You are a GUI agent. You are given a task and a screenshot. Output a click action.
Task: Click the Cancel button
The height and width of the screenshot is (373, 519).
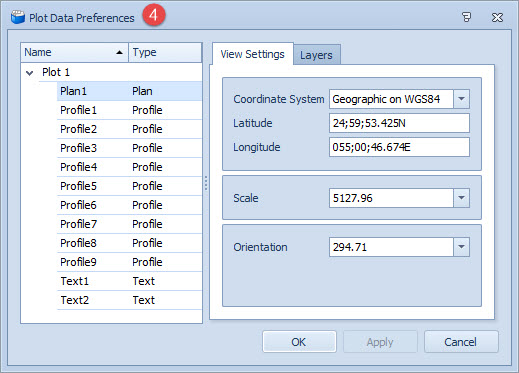(x=461, y=342)
